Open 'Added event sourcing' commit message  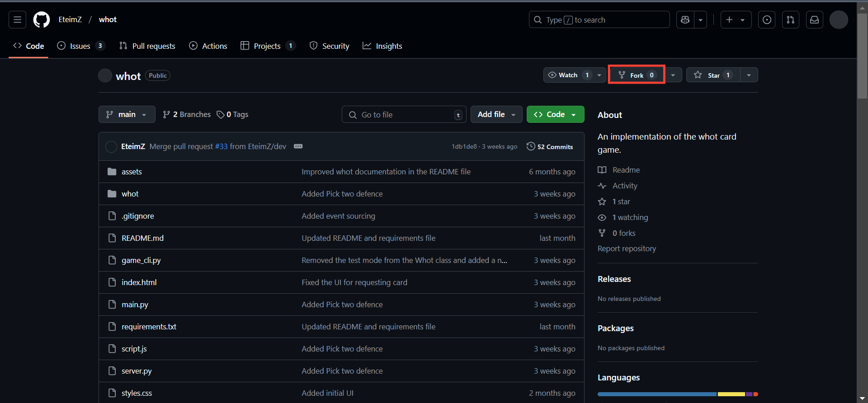pos(338,216)
